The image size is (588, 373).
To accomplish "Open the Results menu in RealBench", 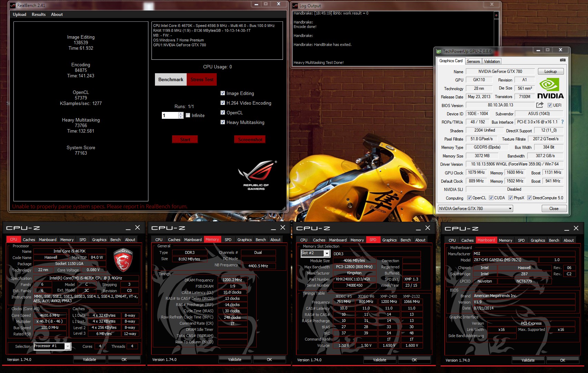I will (39, 15).
